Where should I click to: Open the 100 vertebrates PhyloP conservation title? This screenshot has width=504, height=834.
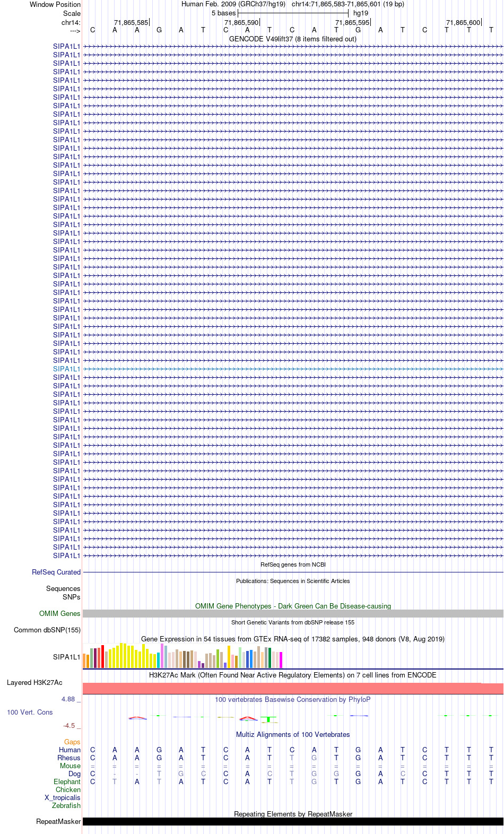pos(293,699)
